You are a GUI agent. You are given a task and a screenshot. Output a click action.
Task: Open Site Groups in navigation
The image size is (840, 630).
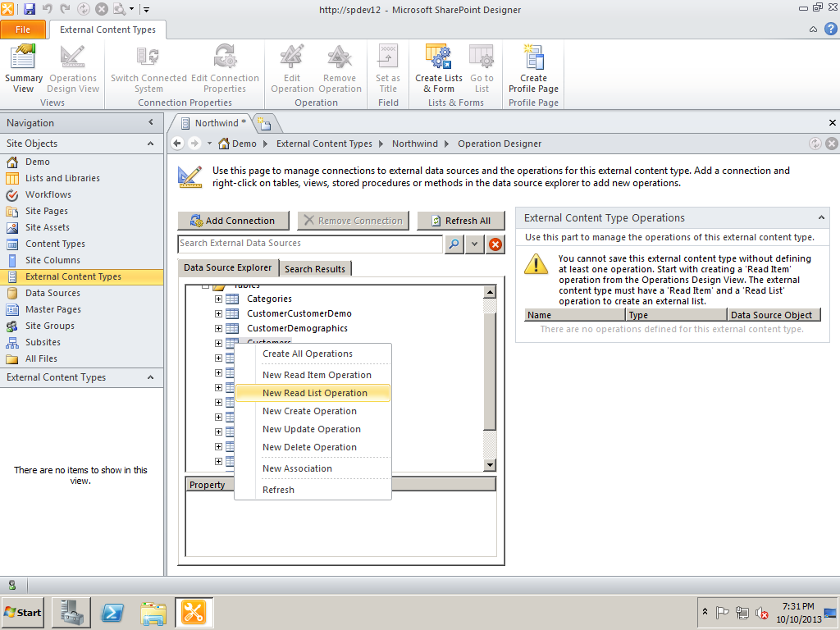pos(50,326)
